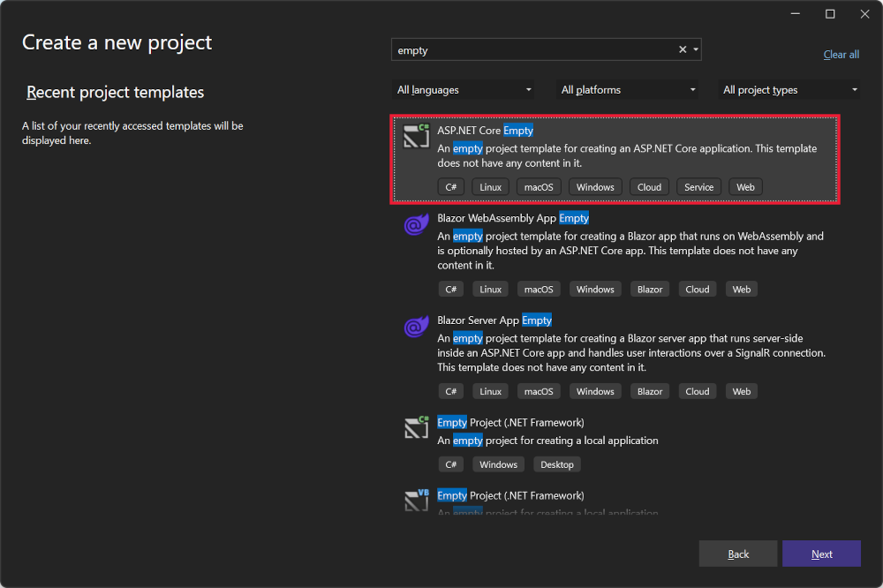The image size is (883, 588).
Task: Click the VB Empty Project (.NET Framework) icon
Action: pos(415,500)
